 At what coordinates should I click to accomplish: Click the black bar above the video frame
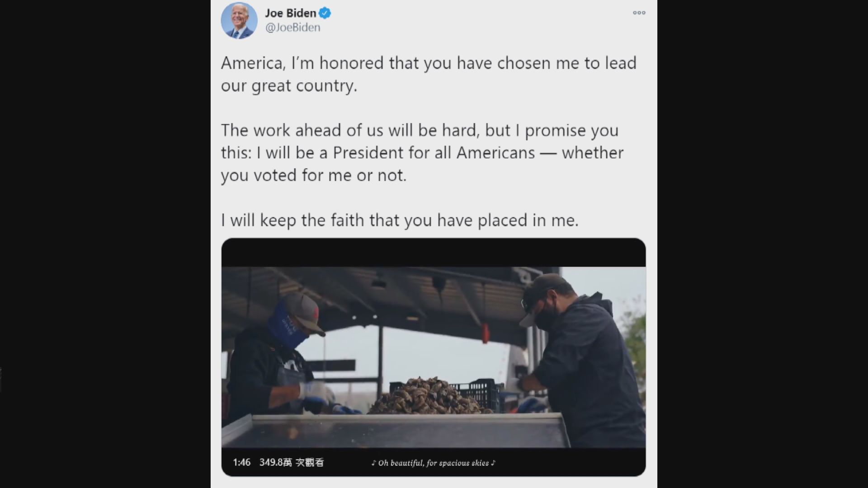[433, 253]
